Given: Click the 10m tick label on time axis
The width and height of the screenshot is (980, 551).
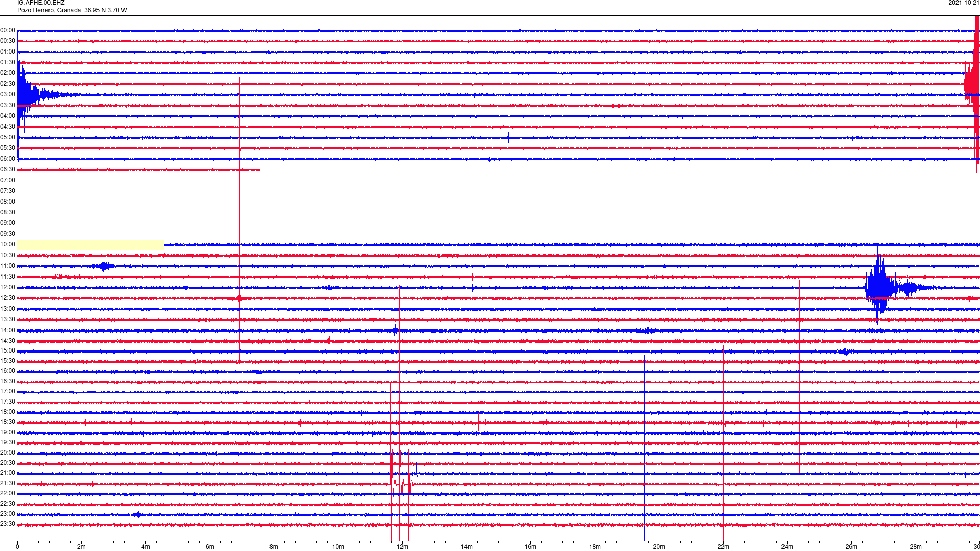Looking at the screenshot, I should (338, 547).
